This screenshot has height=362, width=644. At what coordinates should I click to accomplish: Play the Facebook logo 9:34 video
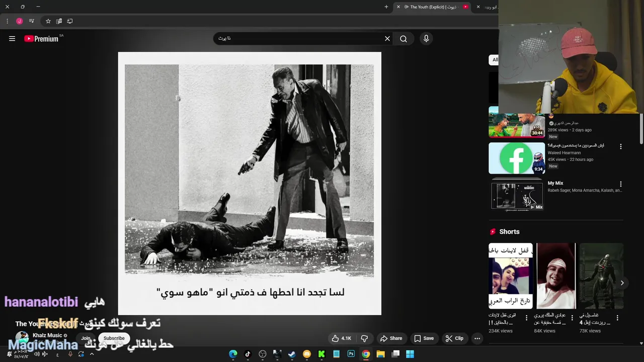[517, 158]
